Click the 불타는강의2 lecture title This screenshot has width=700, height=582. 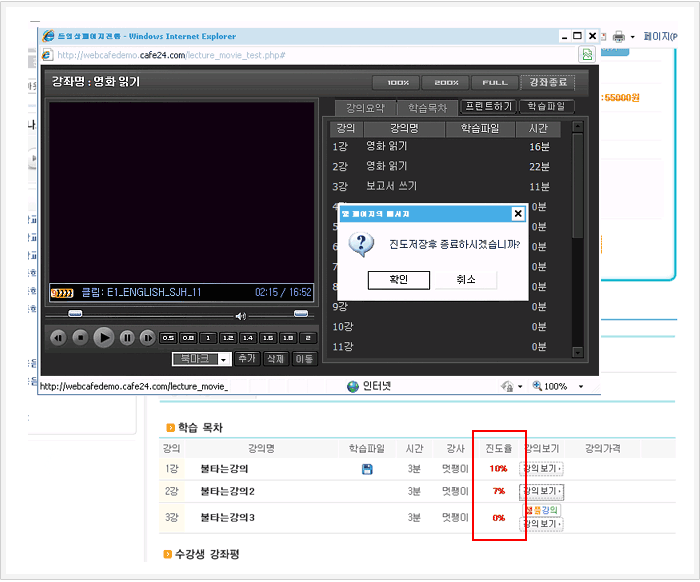tap(227, 492)
